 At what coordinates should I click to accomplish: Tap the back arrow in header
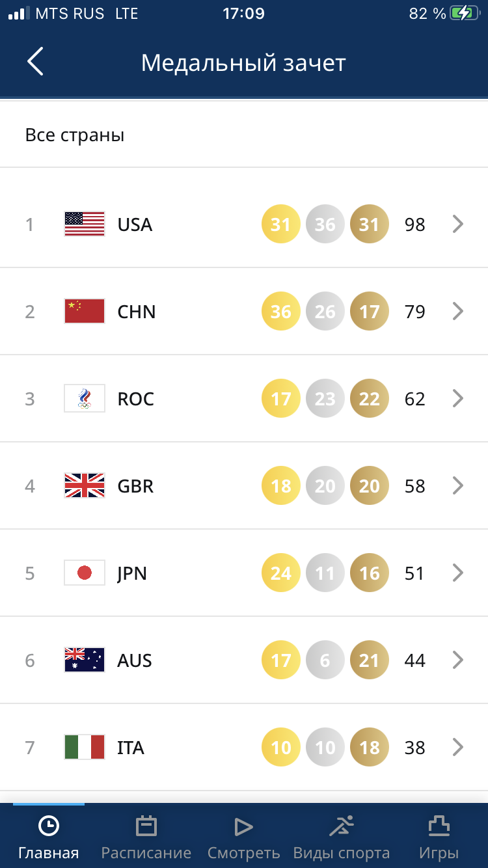click(35, 62)
